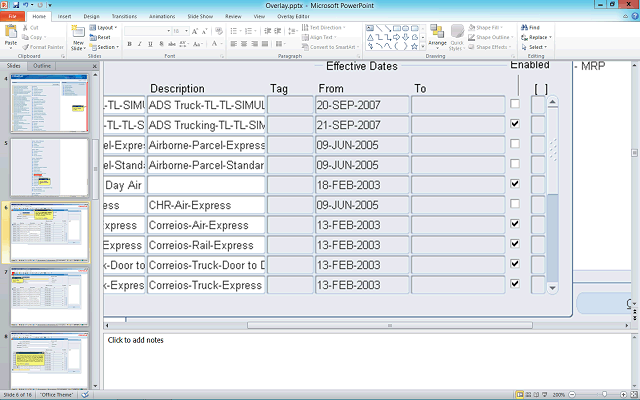Viewport: 640px width, 400px height.
Task: Toggle Enabled checkbox for CHR-Air-Express row
Action: tap(514, 204)
